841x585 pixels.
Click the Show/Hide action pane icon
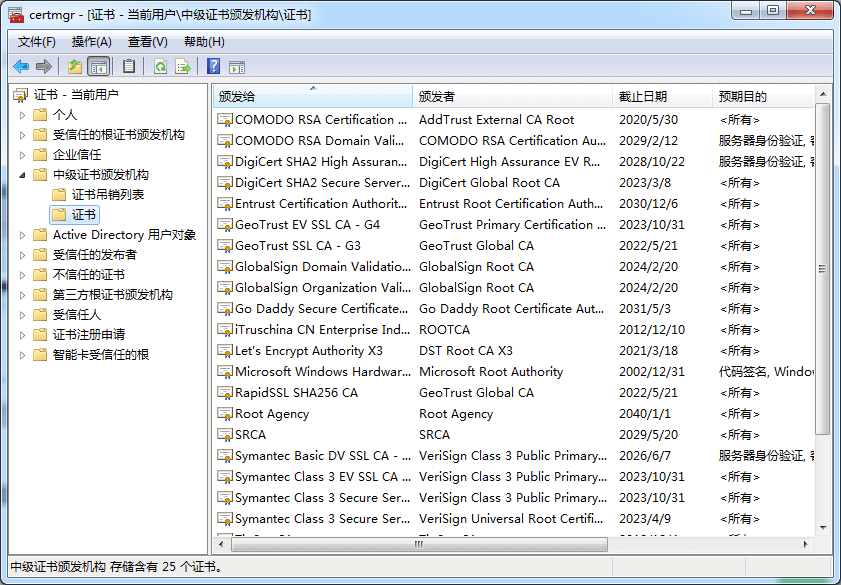tap(237, 67)
